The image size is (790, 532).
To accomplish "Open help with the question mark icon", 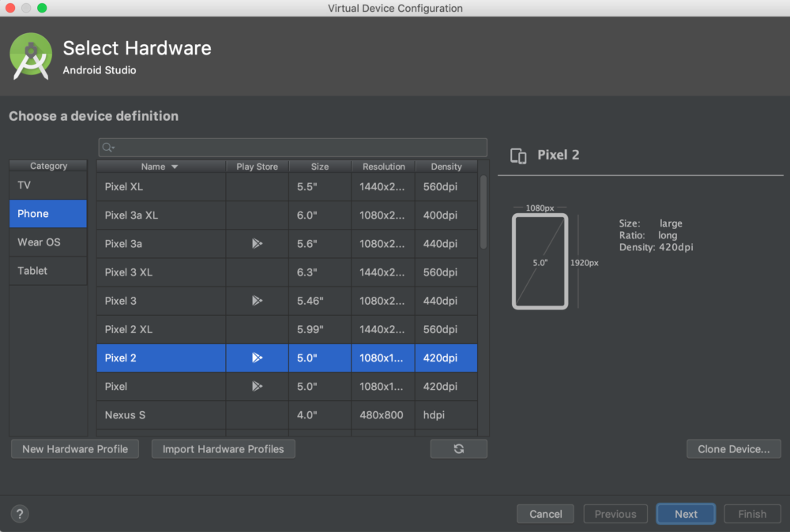I will (x=20, y=514).
